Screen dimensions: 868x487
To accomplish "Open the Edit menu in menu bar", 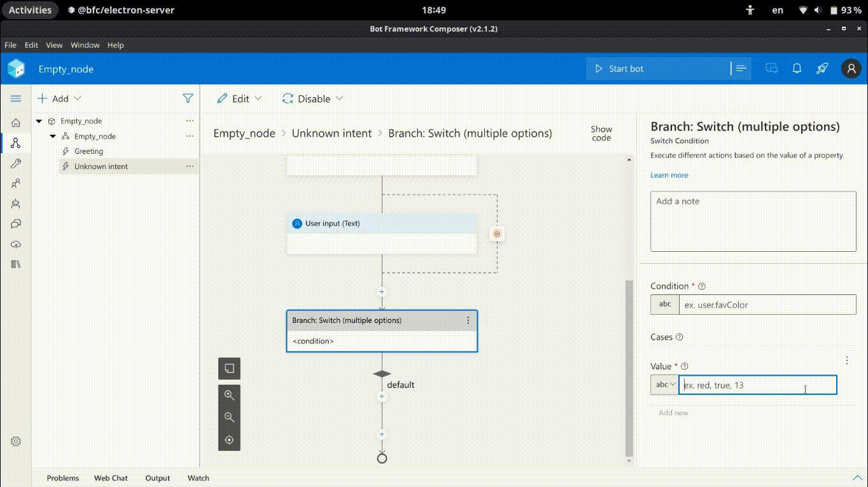I will click(31, 45).
